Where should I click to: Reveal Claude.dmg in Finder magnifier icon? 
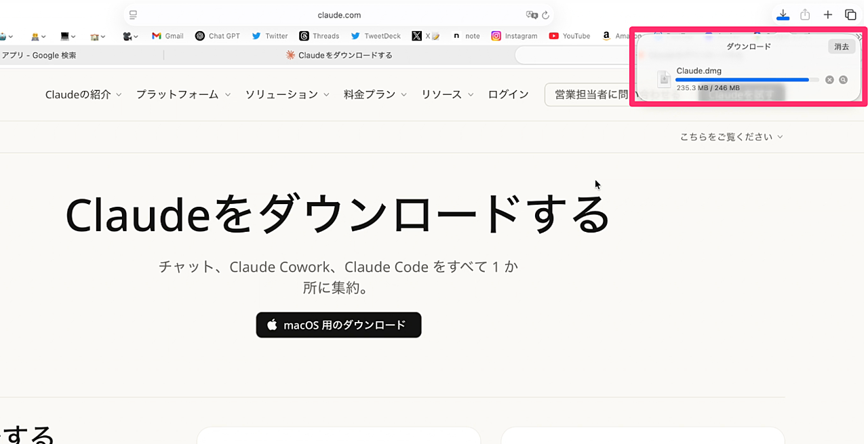[843, 80]
